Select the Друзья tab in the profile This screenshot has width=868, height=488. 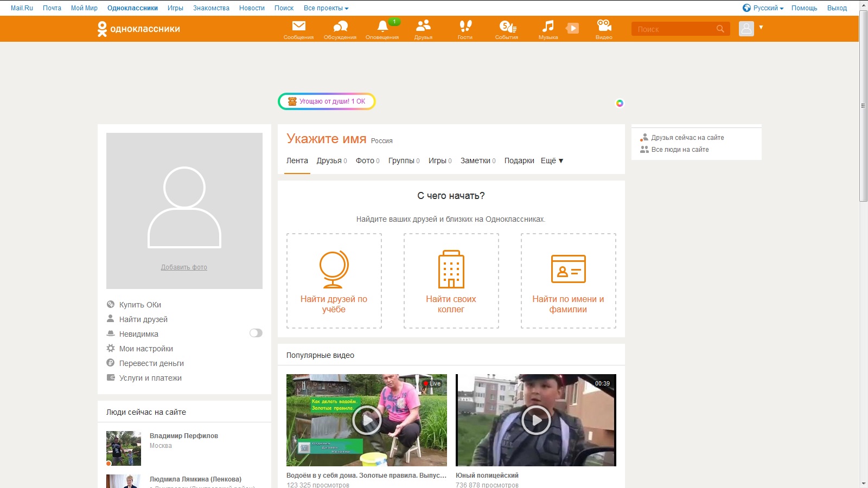click(331, 160)
